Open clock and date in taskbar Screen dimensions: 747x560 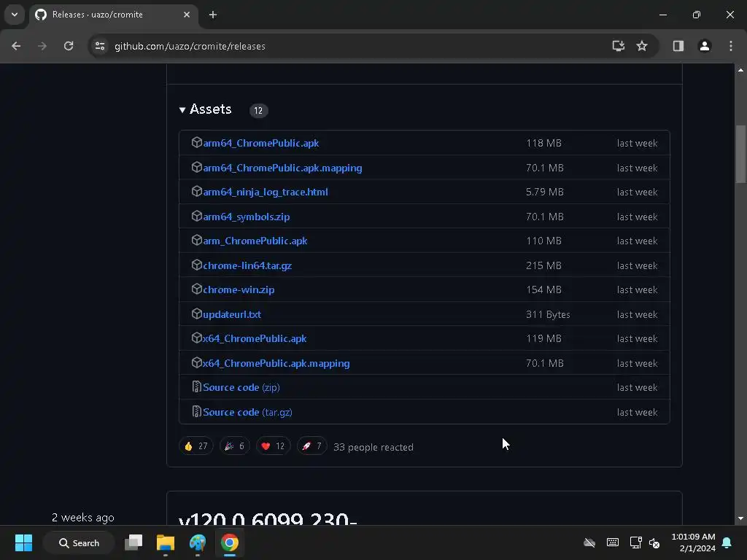[x=693, y=542]
